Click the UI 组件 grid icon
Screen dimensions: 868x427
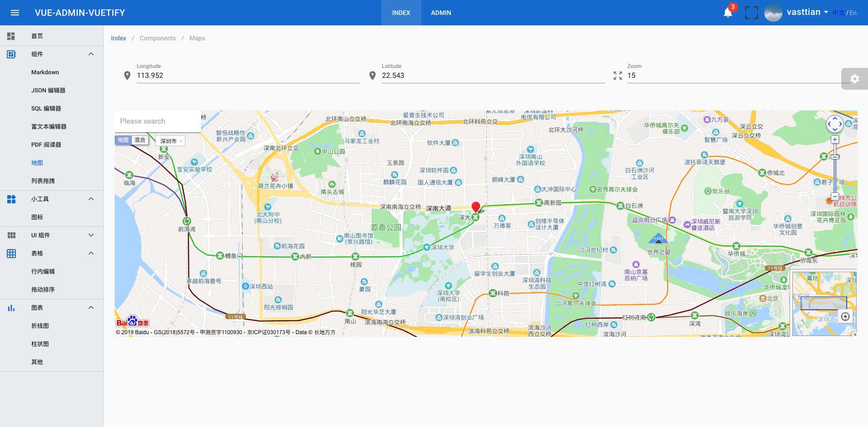(x=11, y=235)
